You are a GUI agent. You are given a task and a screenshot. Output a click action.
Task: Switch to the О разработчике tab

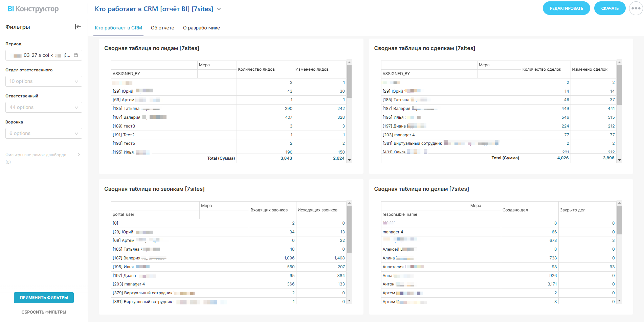tap(201, 28)
